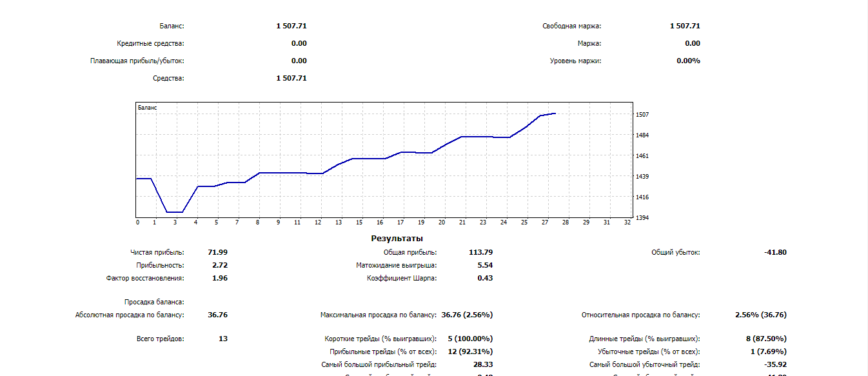The width and height of the screenshot is (868, 376).
Task: Click the 'Результаты' section heading
Action: [397, 239]
